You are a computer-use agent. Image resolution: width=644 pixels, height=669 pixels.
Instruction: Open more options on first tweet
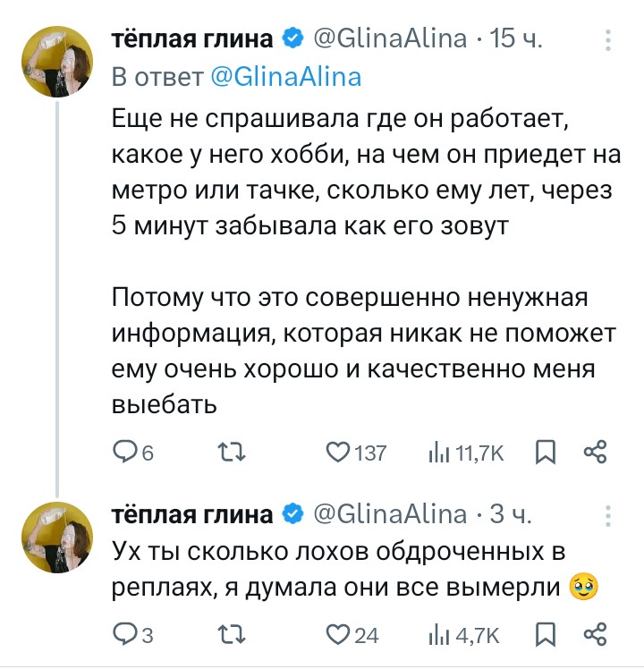click(608, 39)
